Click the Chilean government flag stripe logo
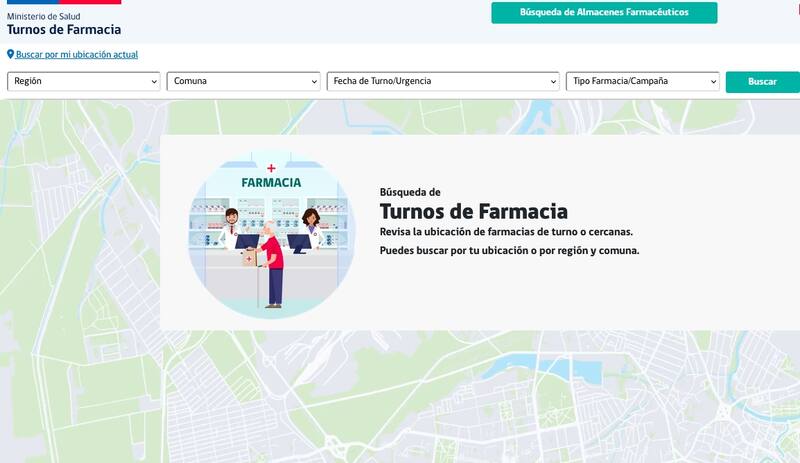 point(64,2)
